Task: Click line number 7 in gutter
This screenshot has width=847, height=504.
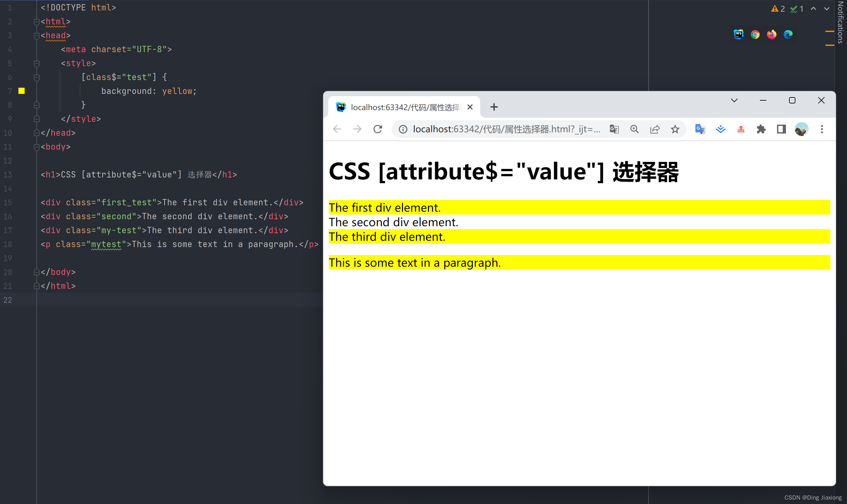Action: [x=9, y=91]
